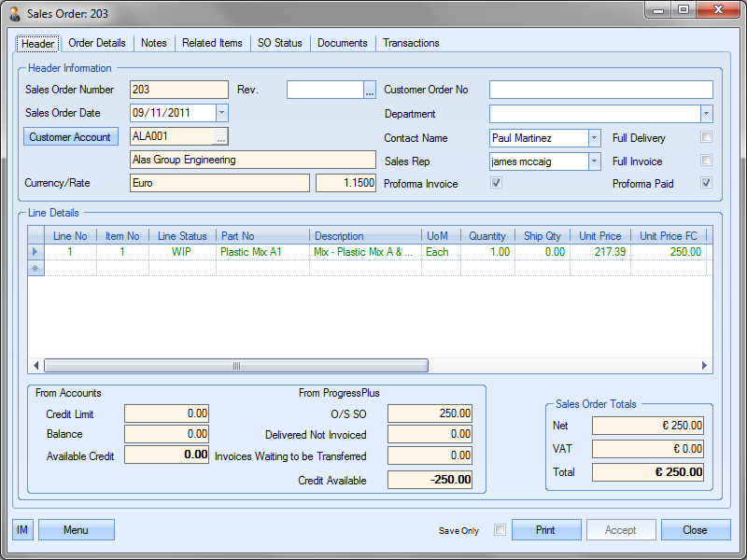Image resolution: width=747 pixels, height=560 pixels.
Task: Open the Sales Rep dropdown
Action: (x=594, y=161)
